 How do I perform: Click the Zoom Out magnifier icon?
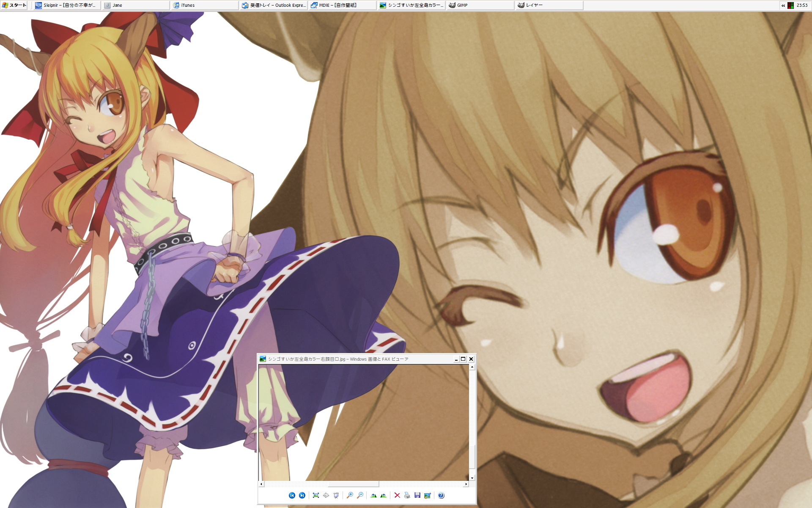pos(360,495)
